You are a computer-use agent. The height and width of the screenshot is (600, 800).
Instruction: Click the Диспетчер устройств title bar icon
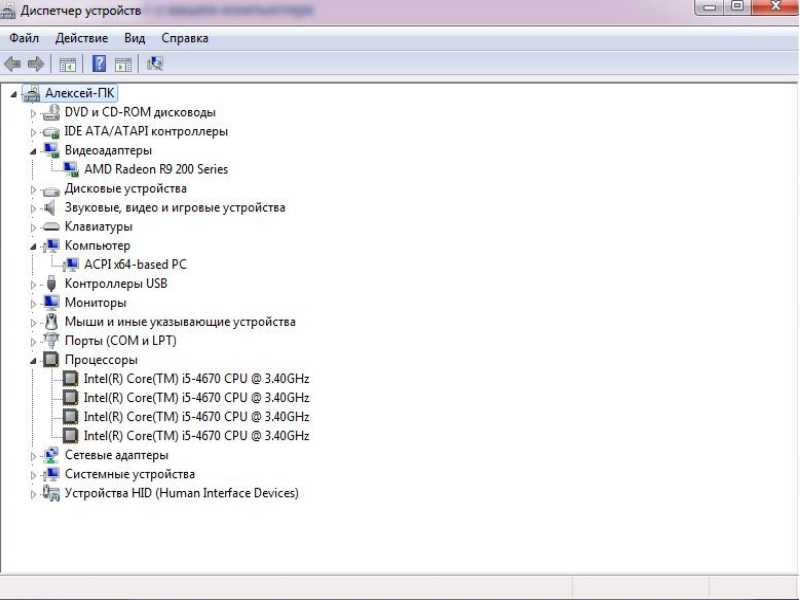pyautogui.click(x=8, y=11)
